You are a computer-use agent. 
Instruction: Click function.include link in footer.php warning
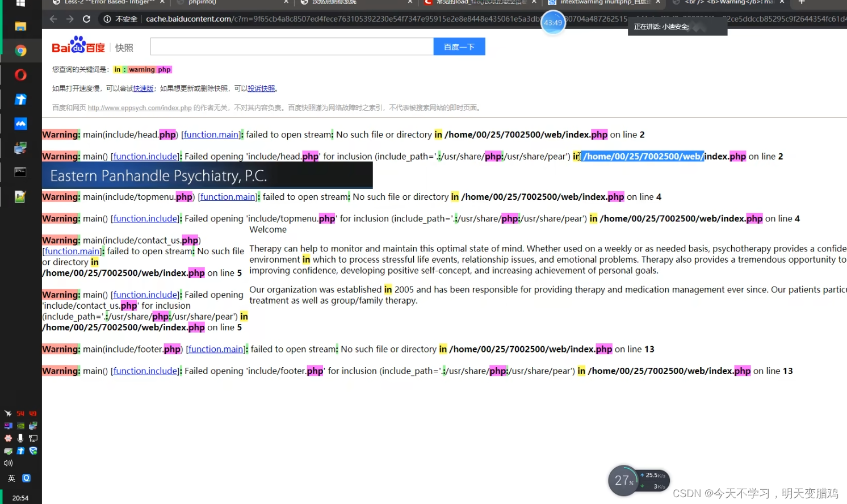click(x=145, y=371)
